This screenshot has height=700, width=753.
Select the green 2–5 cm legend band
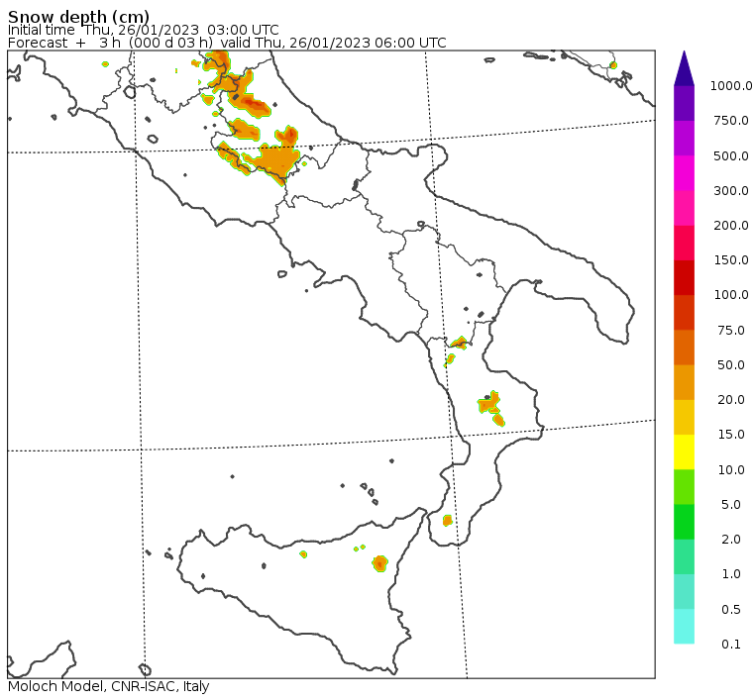click(x=684, y=522)
